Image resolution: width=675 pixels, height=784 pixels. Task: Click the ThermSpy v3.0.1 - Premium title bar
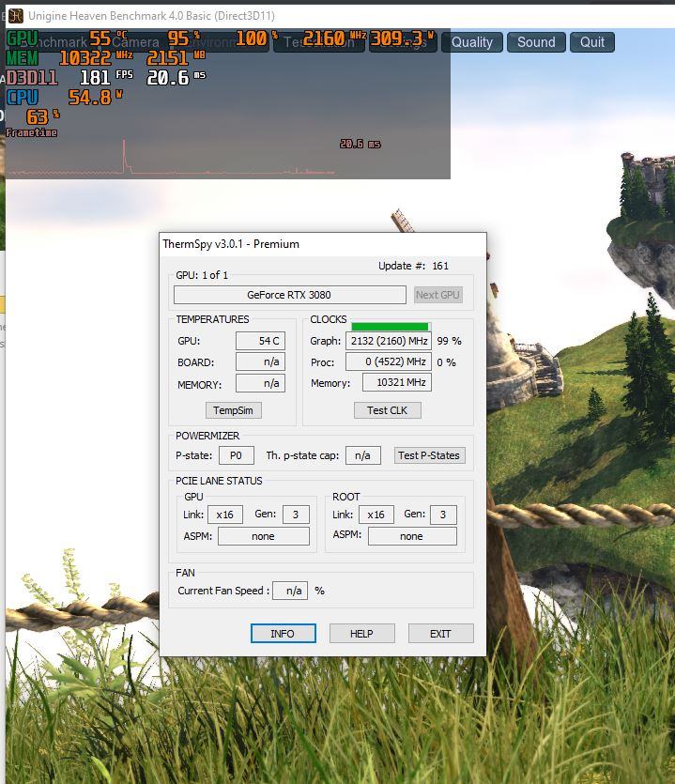coord(323,244)
